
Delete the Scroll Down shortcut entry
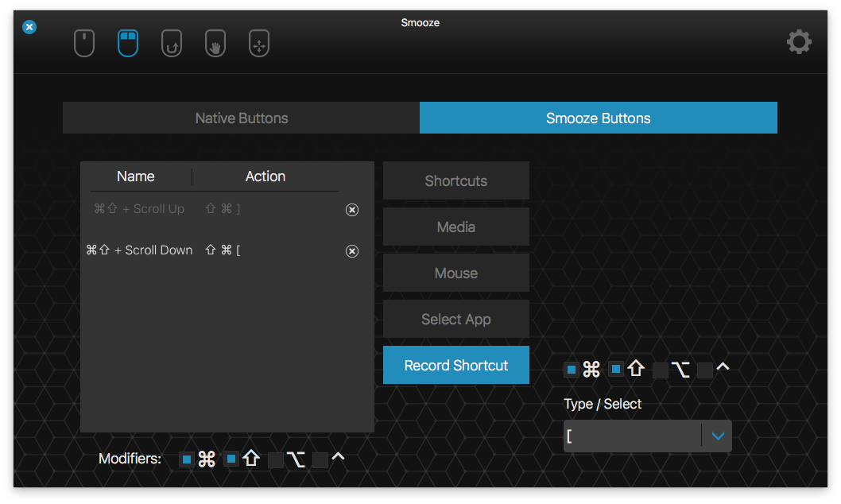[x=352, y=251]
